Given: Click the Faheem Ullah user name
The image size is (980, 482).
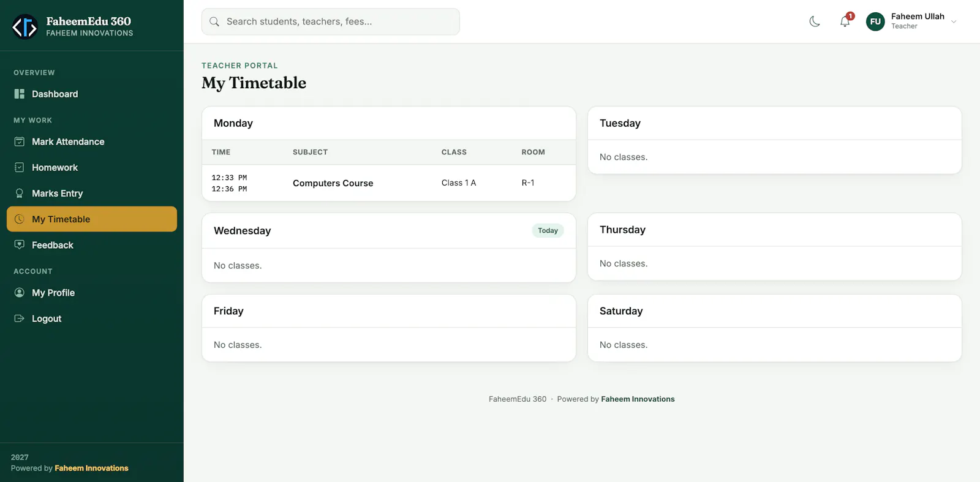Looking at the screenshot, I should pos(918,17).
